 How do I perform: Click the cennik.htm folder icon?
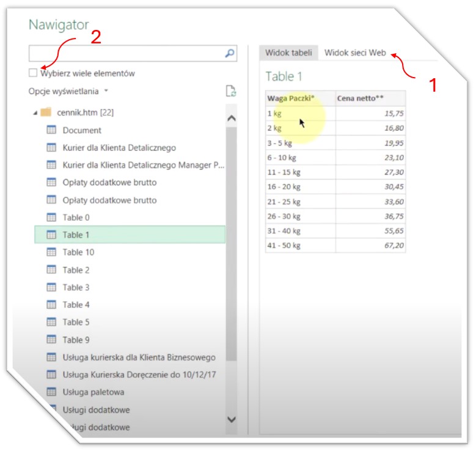click(x=46, y=112)
